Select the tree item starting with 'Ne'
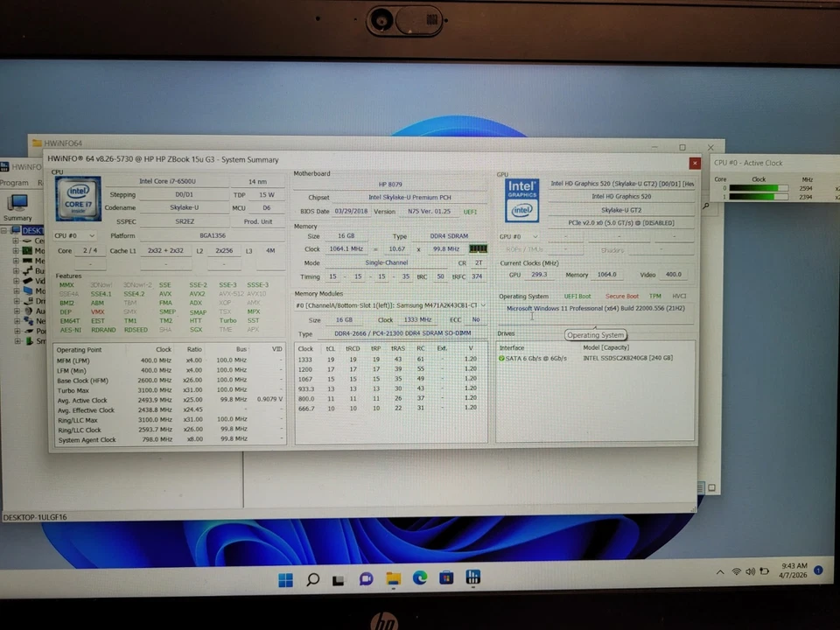840x630 pixels. [34, 321]
